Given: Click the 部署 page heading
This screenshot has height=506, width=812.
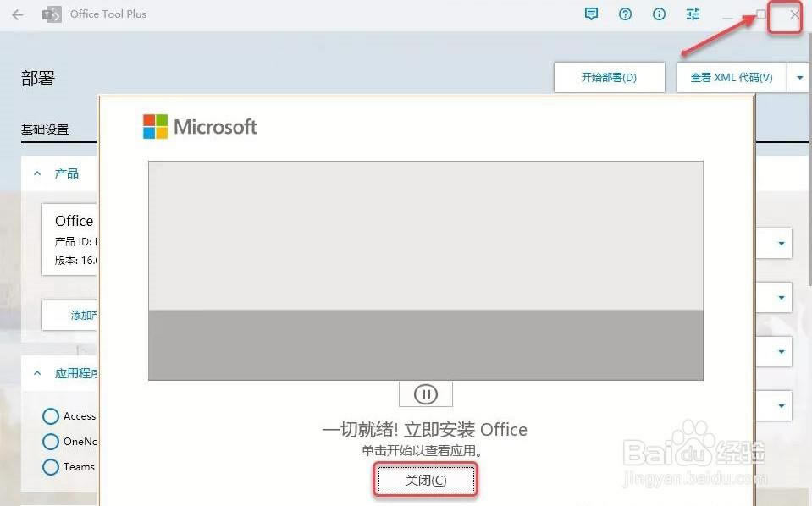Looking at the screenshot, I should click(38, 79).
